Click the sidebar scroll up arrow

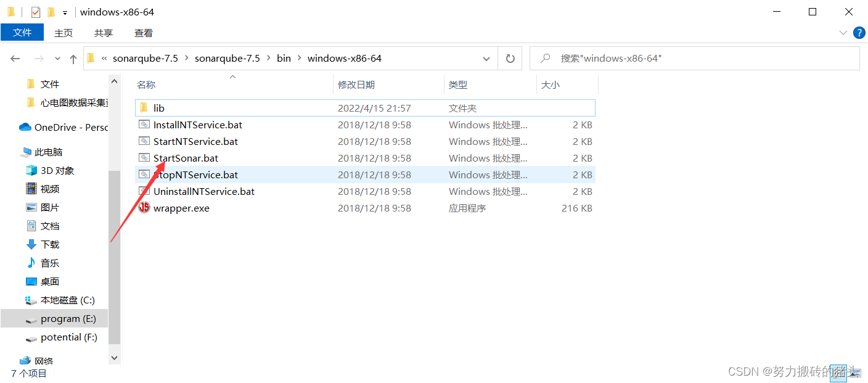coord(114,81)
